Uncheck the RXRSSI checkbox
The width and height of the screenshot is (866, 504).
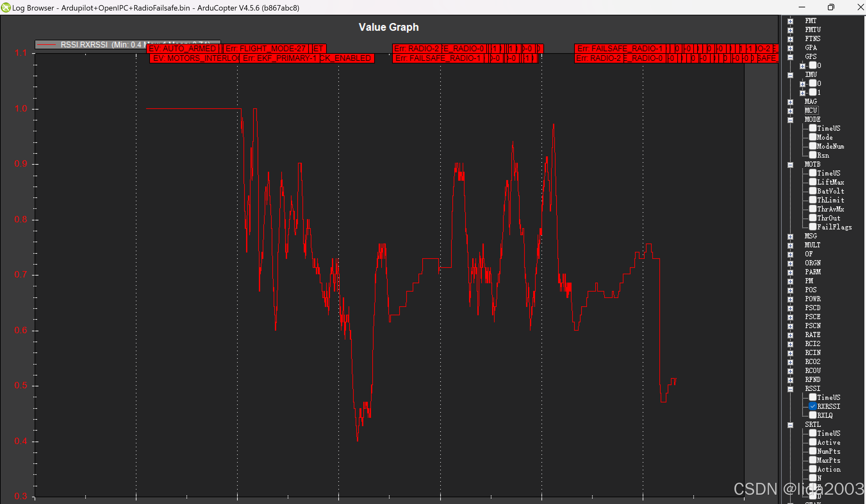pos(813,406)
